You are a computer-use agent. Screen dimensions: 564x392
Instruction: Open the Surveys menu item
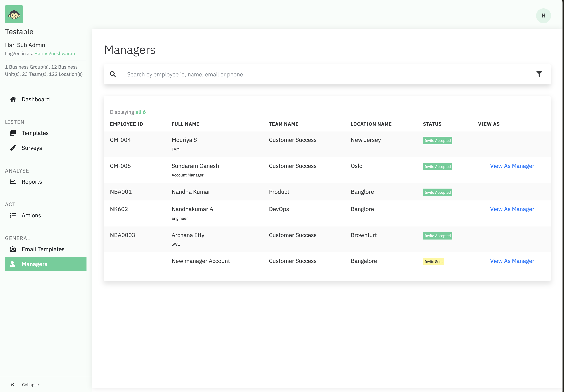(x=32, y=148)
